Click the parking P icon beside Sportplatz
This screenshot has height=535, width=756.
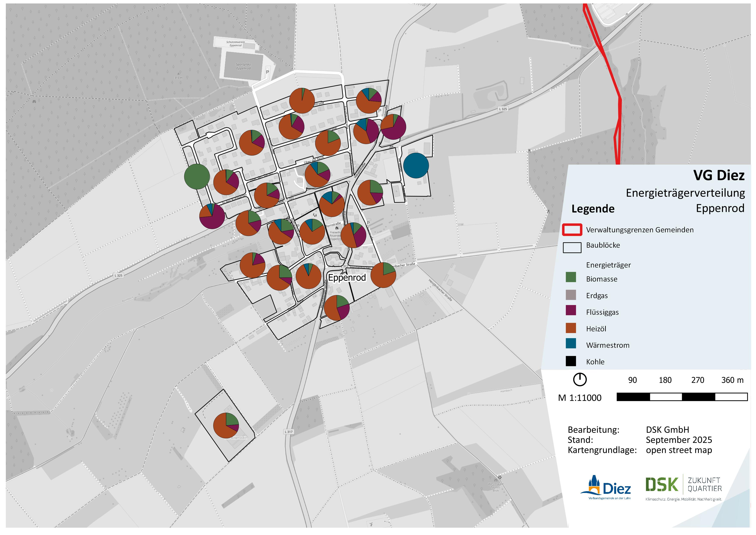coord(267,72)
